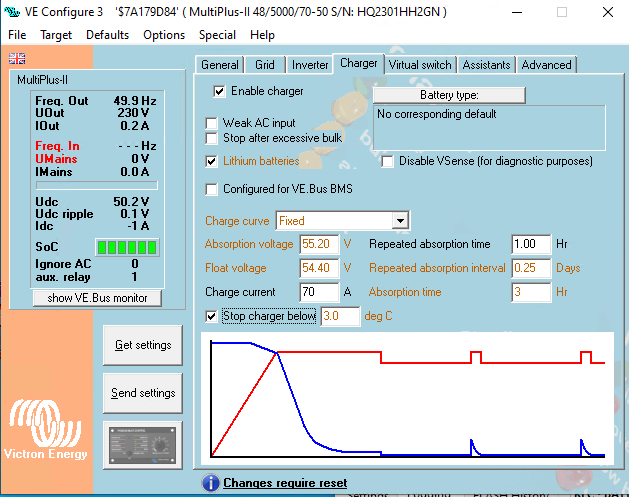Viewport: 629px width, 497px height.
Task: Switch to the Inverter tab
Action: [309, 65]
